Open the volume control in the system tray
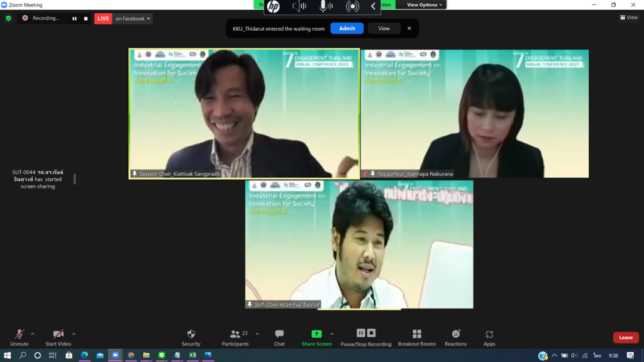 pyautogui.click(x=574, y=356)
